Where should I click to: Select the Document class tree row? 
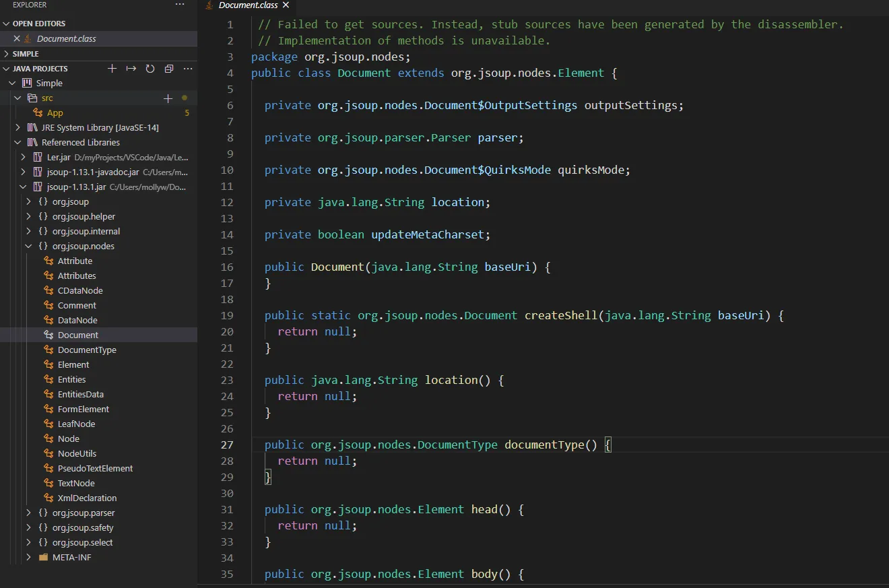(x=98, y=335)
